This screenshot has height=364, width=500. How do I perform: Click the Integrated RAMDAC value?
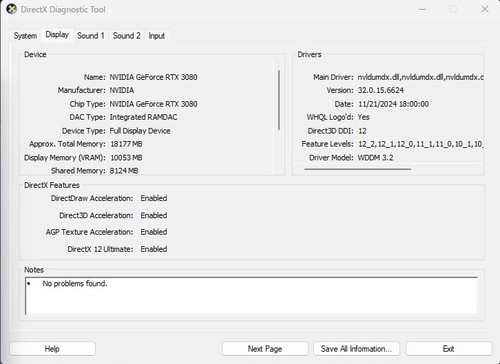pos(144,117)
